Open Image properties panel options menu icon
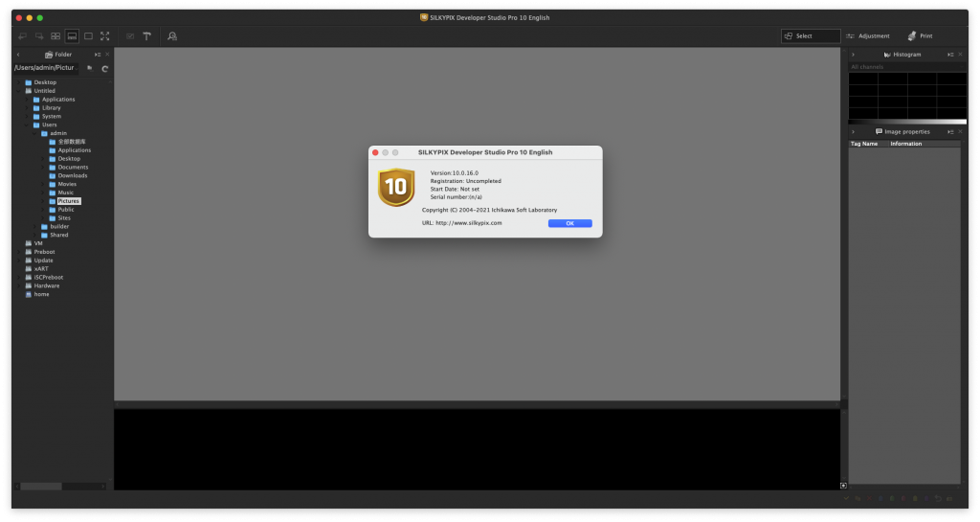980x522 pixels. (x=950, y=132)
